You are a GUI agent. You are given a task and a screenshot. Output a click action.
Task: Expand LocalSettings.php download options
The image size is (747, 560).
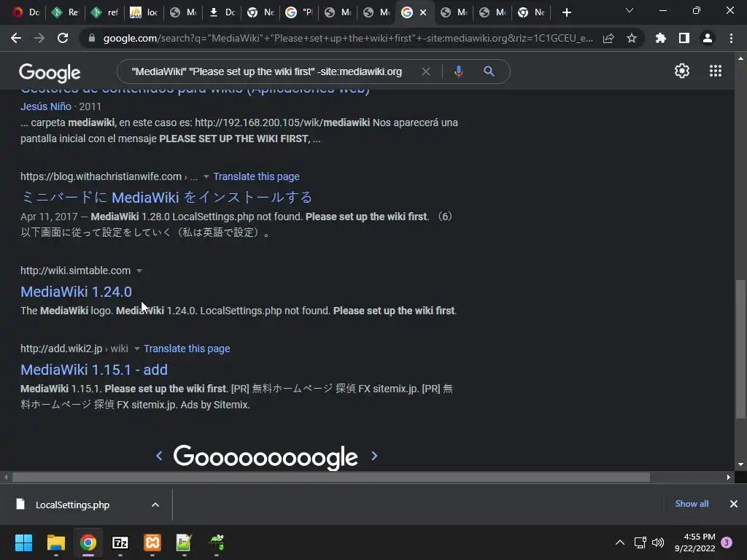pyautogui.click(x=155, y=505)
